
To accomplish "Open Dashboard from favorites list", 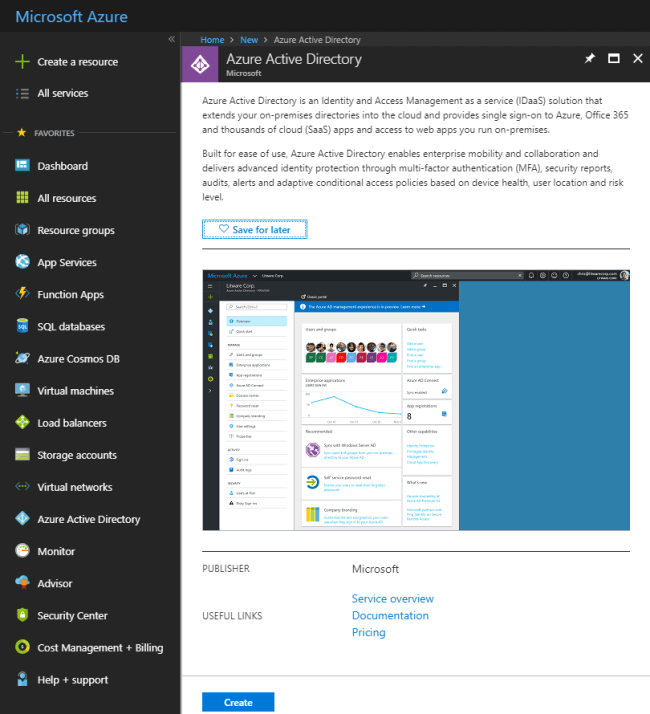I will (x=62, y=166).
